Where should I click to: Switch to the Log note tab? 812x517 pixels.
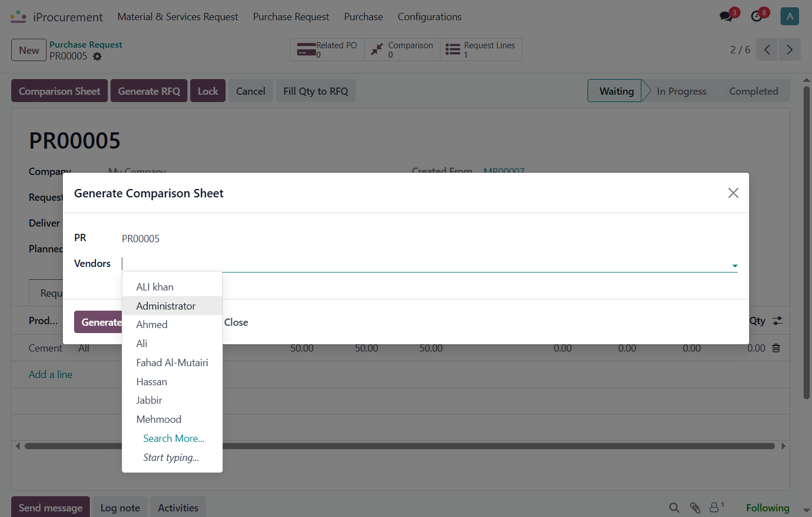coord(120,507)
